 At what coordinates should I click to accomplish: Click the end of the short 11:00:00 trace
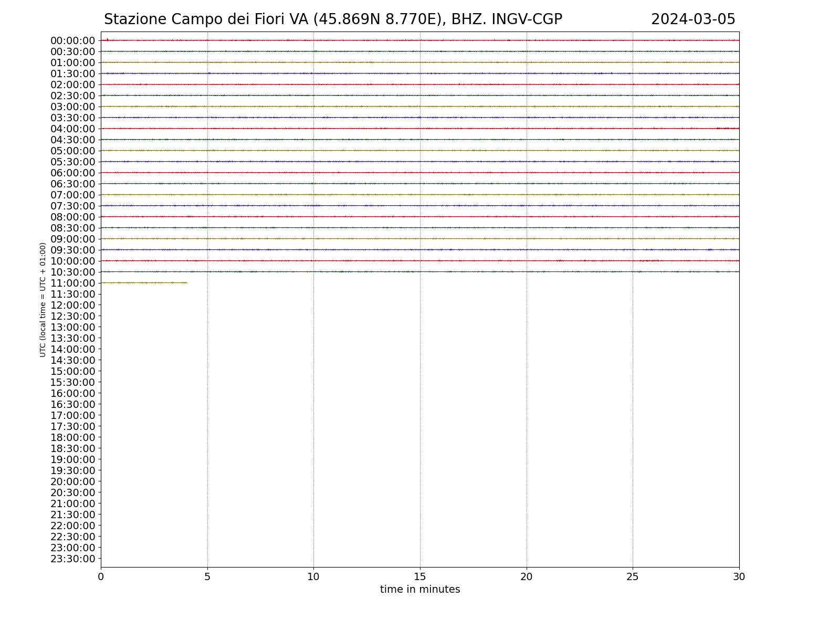(186, 283)
